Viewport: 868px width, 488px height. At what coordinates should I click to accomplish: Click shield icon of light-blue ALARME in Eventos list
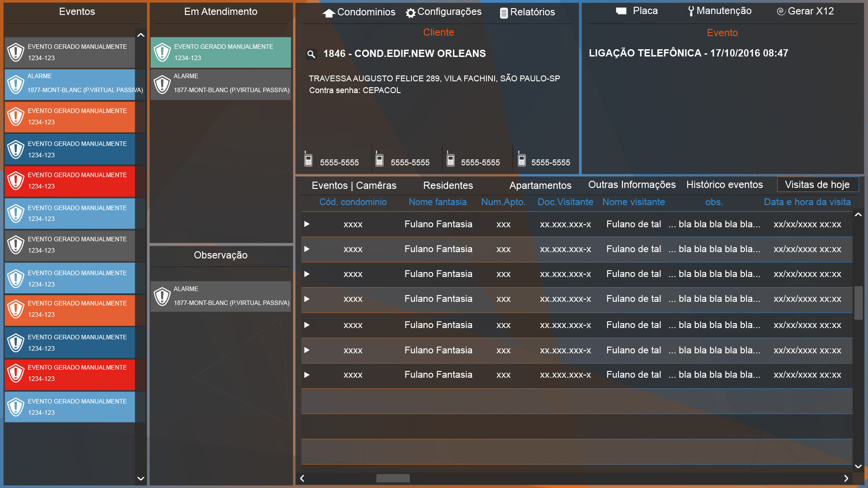pos(16,84)
